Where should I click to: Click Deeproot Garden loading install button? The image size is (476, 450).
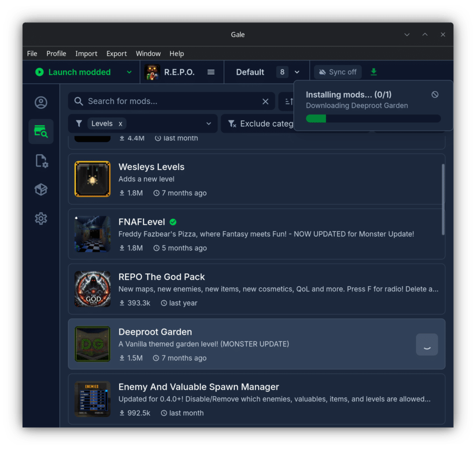pos(427,344)
